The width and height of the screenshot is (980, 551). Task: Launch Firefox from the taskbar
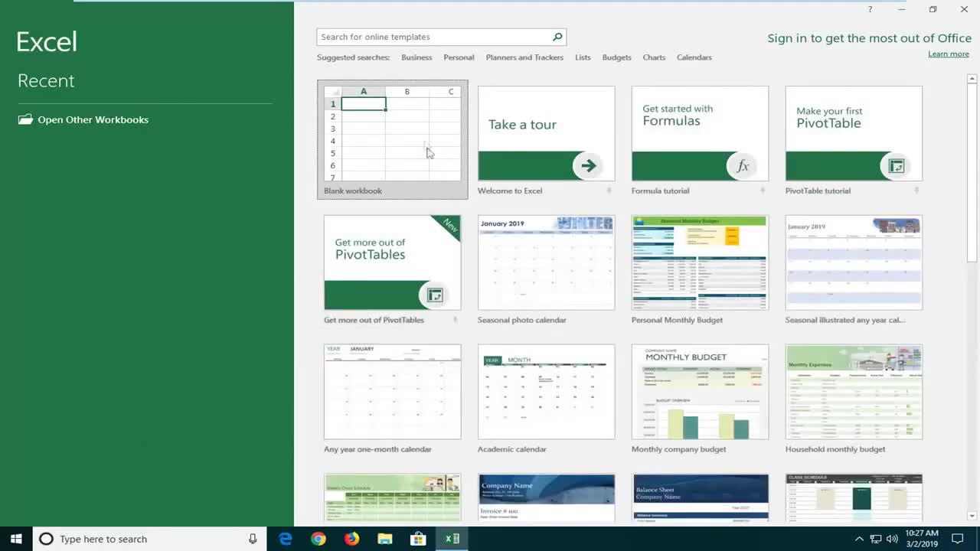[351, 539]
